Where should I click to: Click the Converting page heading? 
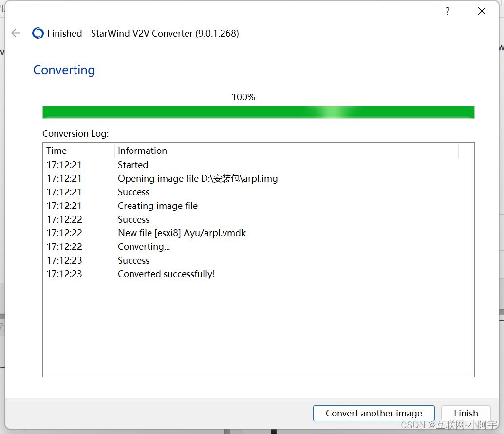pyautogui.click(x=64, y=70)
